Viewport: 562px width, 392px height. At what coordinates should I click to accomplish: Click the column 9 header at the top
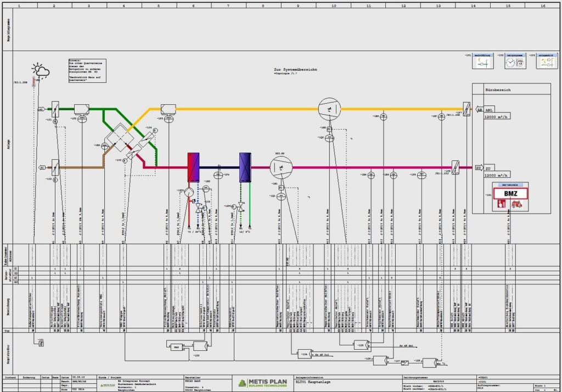(298, 5)
